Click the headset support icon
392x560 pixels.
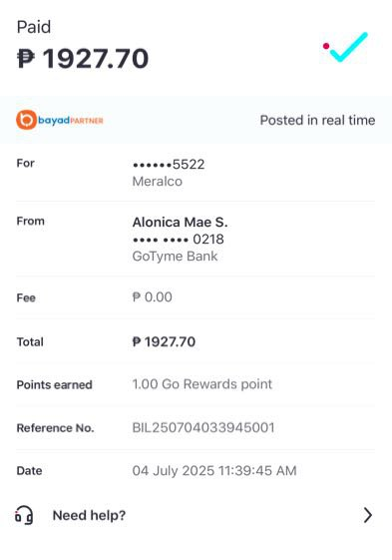(24, 515)
